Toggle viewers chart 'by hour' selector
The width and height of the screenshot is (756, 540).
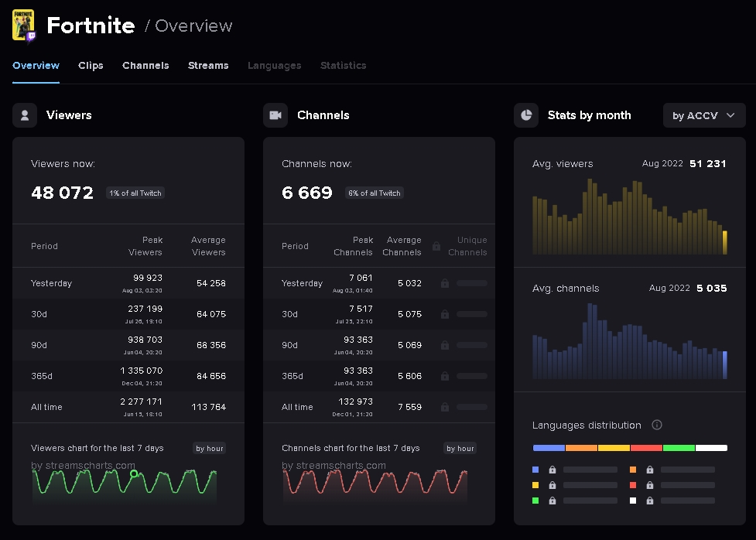click(210, 448)
